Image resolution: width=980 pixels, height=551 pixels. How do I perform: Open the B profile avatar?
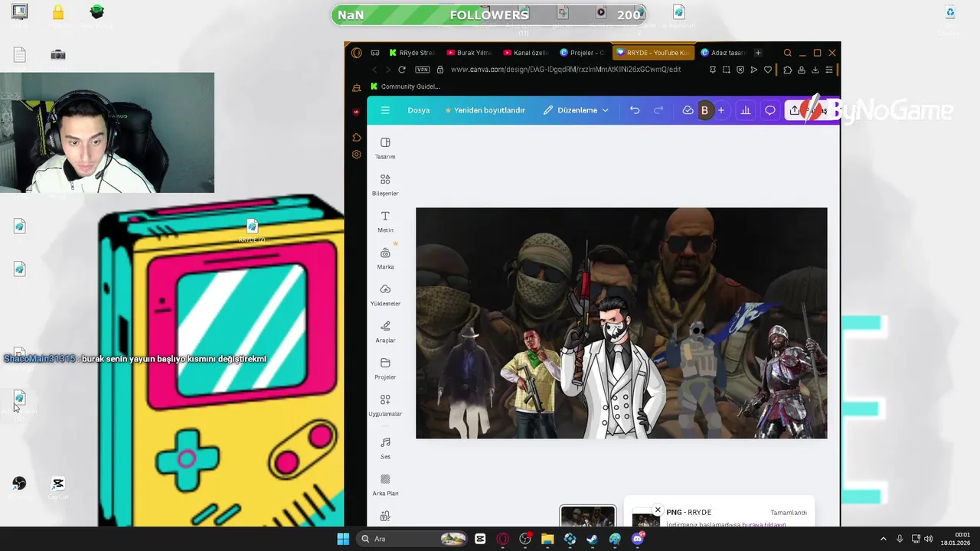pos(704,110)
